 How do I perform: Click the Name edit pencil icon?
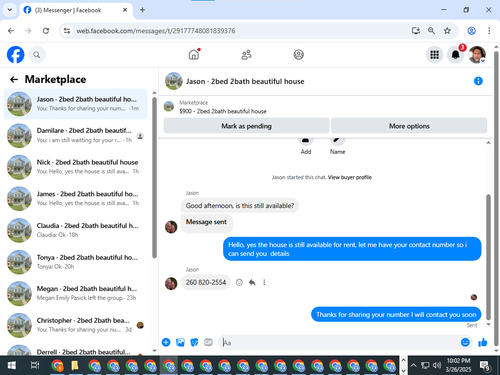[337, 141]
